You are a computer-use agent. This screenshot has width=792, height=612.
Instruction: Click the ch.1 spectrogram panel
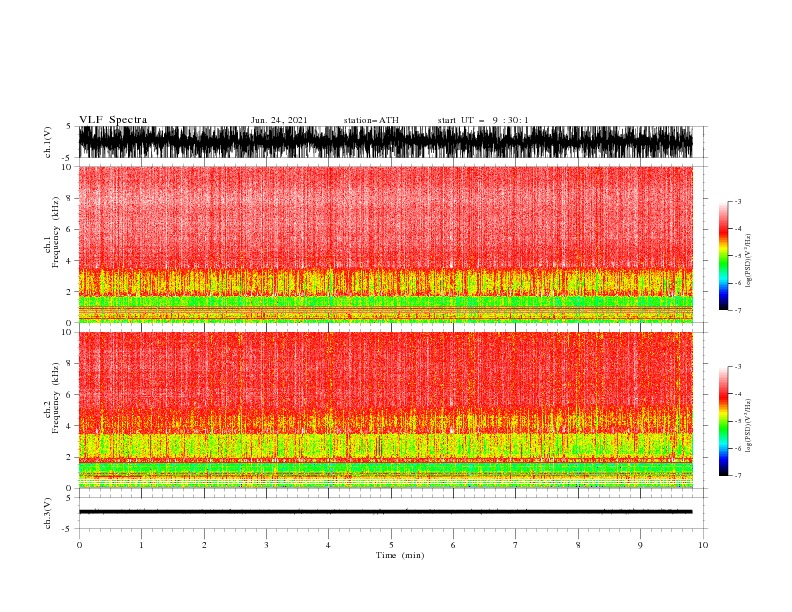385,244
